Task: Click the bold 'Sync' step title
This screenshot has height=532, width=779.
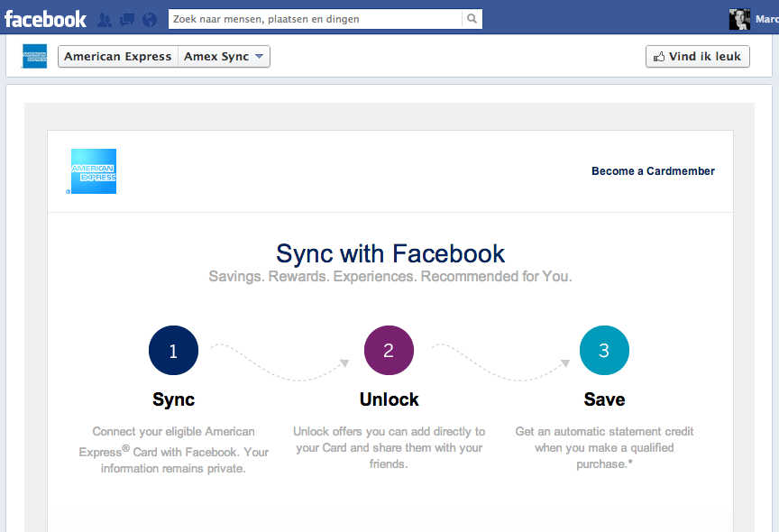Action: pos(173,399)
